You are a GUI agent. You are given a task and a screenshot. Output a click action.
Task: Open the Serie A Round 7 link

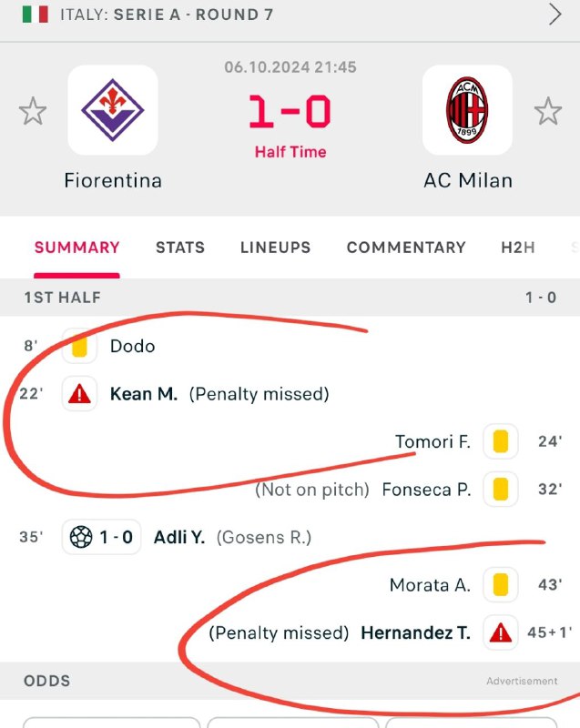point(167,15)
